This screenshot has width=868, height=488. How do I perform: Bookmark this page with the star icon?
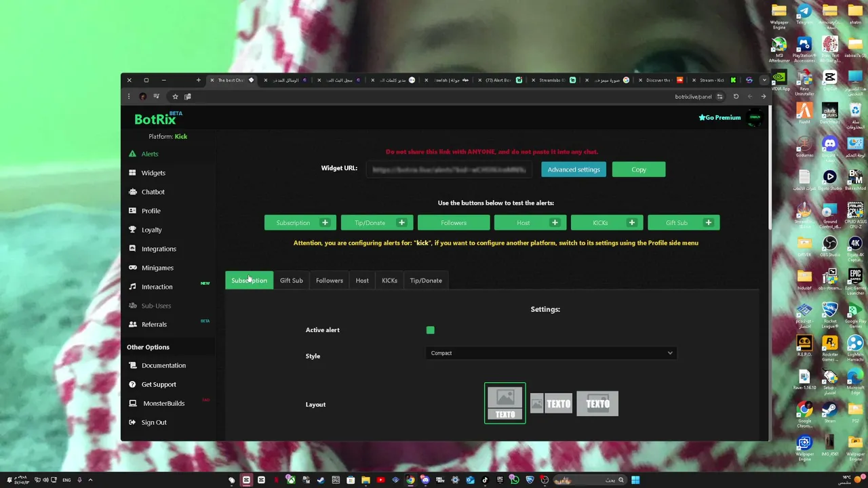[175, 96]
